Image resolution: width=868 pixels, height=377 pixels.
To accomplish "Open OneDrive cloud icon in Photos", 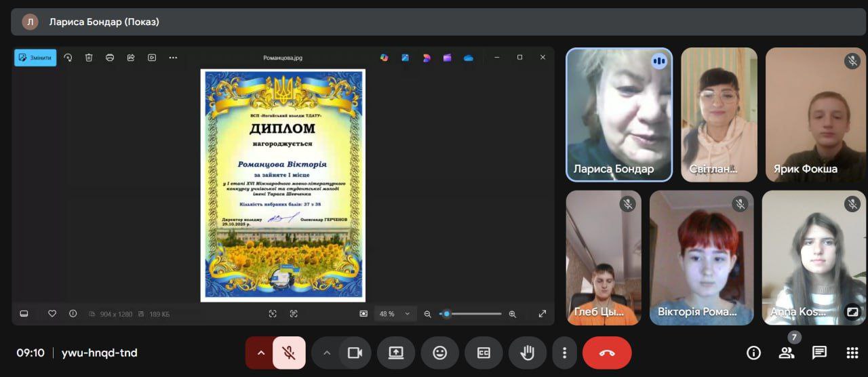I will (468, 58).
